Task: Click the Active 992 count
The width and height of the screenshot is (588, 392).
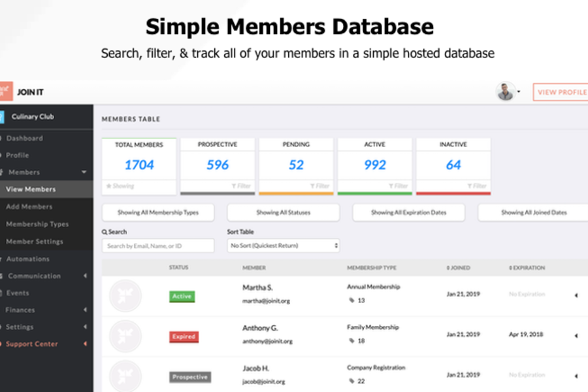Action: pos(374,165)
